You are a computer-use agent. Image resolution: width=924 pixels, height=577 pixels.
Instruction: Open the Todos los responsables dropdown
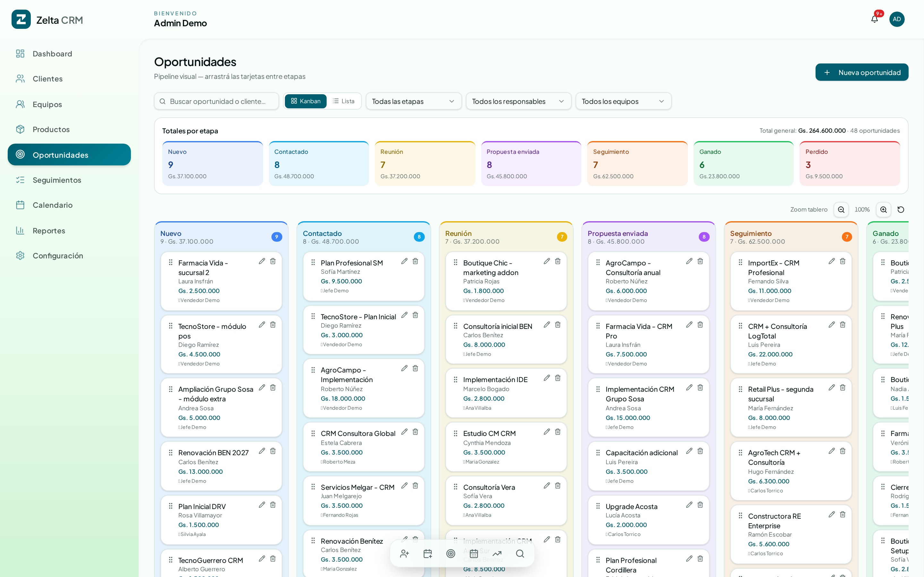tap(518, 101)
